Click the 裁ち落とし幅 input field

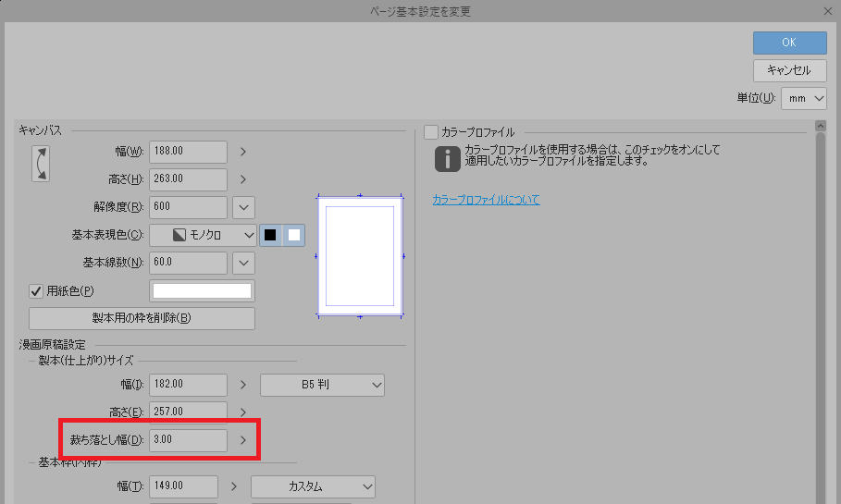pos(188,440)
